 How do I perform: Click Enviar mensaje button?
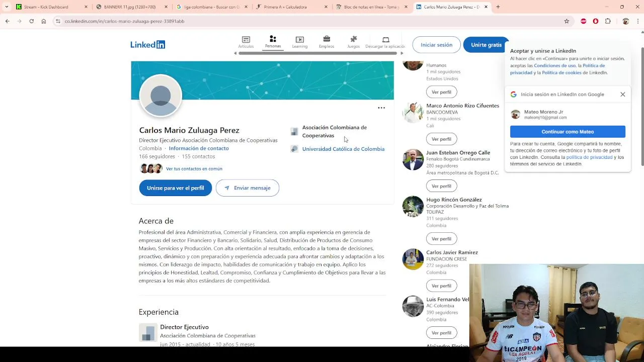click(248, 188)
